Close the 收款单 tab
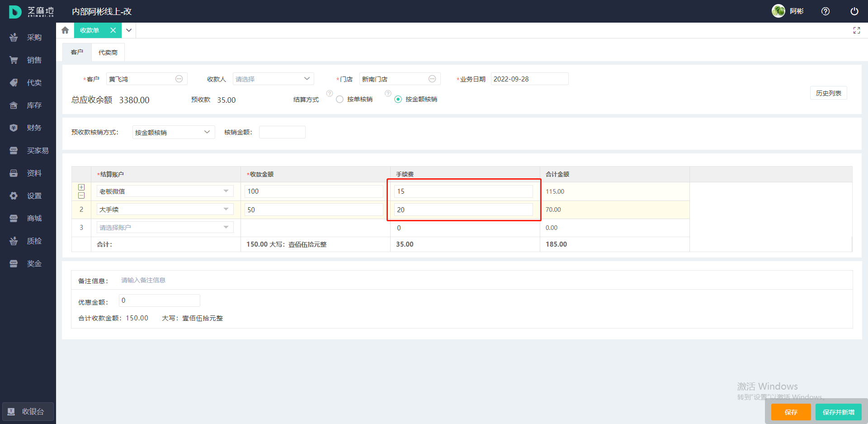Viewport: 868px width, 424px height. tap(113, 30)
